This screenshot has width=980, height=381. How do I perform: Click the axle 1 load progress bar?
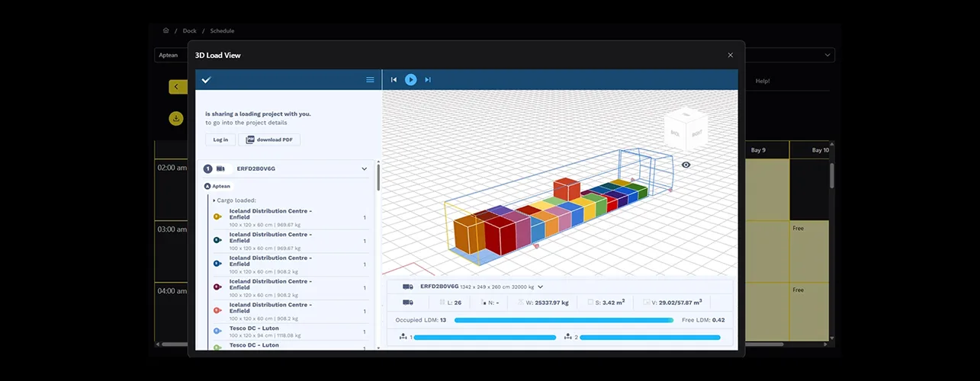coord(485,337)
